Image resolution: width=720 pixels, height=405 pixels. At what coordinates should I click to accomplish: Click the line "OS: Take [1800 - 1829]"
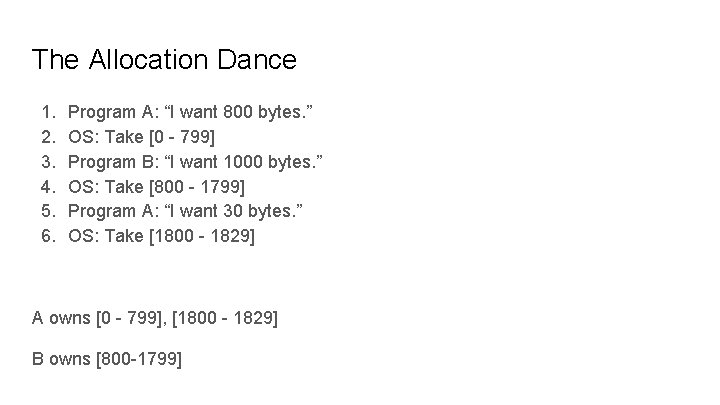click(161, 236)
